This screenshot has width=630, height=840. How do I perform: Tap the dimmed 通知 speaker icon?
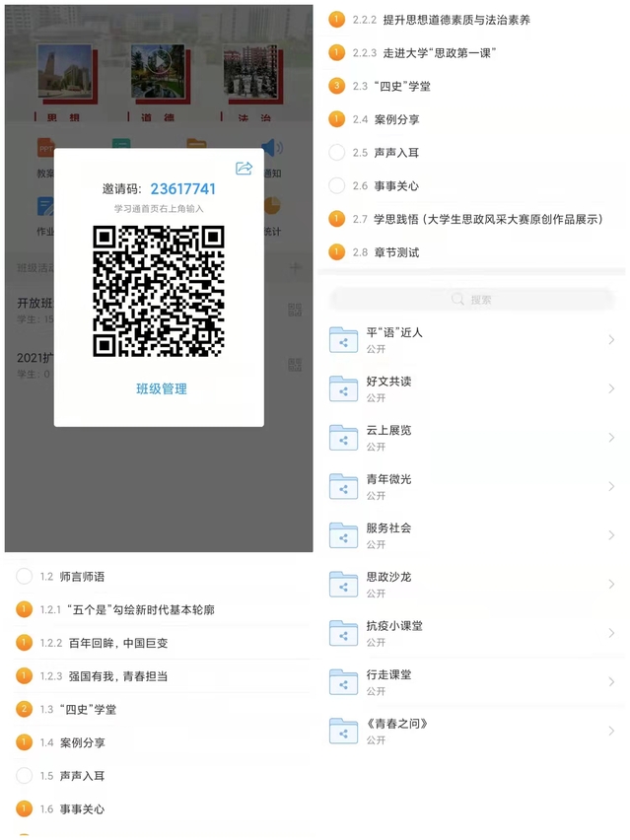273,149
